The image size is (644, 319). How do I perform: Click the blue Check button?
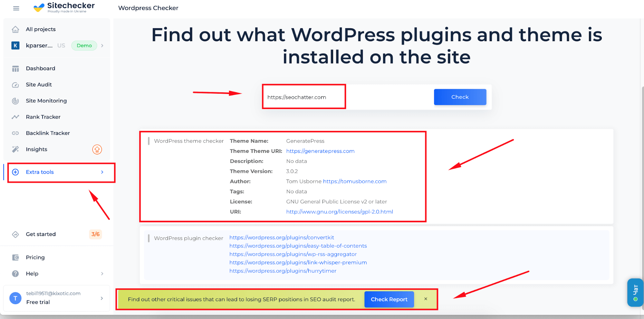[460, 97]
